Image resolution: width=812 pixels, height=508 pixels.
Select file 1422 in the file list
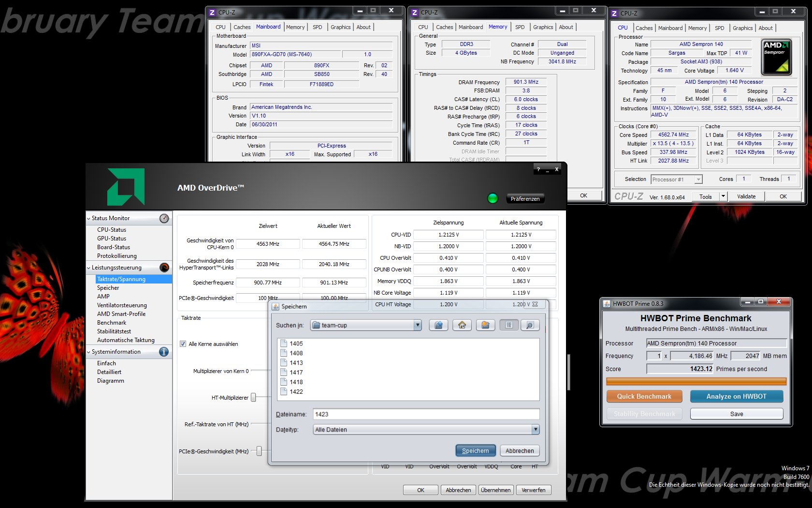click(291, 392)
